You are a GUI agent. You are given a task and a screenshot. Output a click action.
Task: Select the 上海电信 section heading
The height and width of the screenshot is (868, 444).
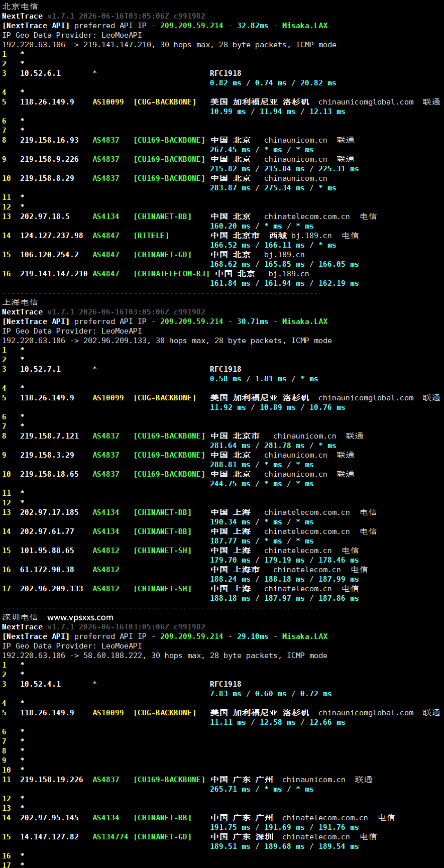click(x=20, y=302)
